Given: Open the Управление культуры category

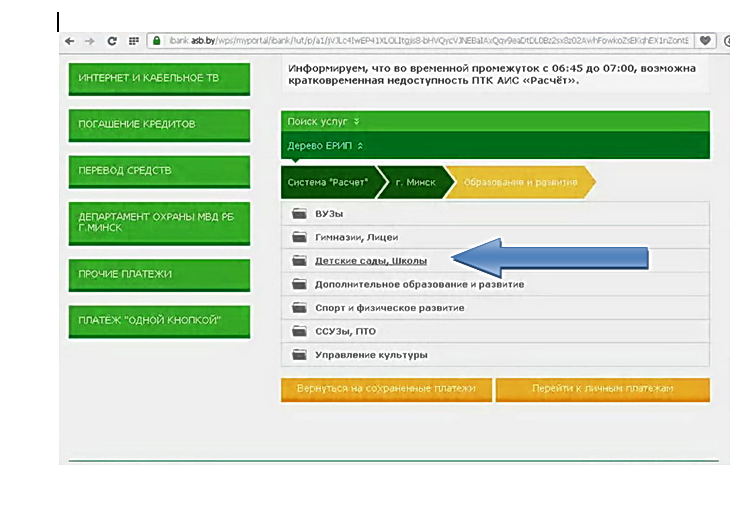Looking at the screenshot, I should (370, 355).
